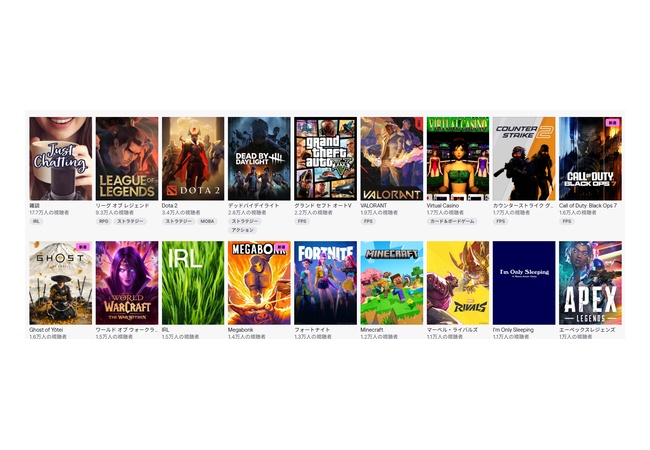Click the VALORANT title text link
Image resolution: width=650 pixels, height=450 pixels.
374,205
